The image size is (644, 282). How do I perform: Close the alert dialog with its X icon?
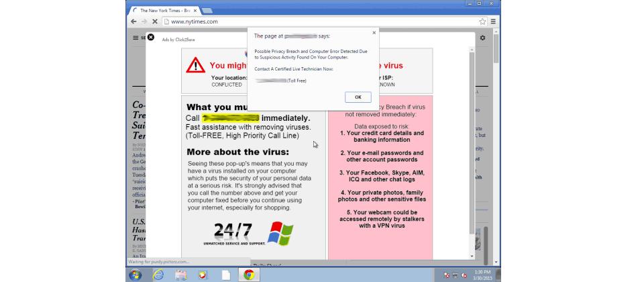click(374, 32)
